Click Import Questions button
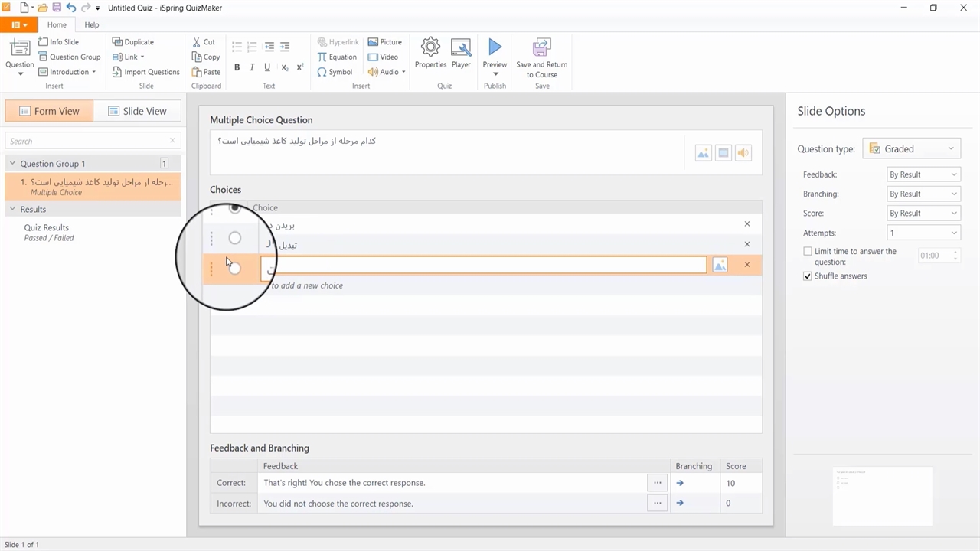 (145, 72)
